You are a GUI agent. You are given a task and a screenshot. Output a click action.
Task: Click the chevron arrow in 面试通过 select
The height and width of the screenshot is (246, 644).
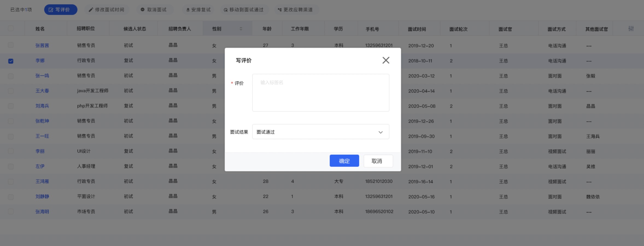[380, 132]
